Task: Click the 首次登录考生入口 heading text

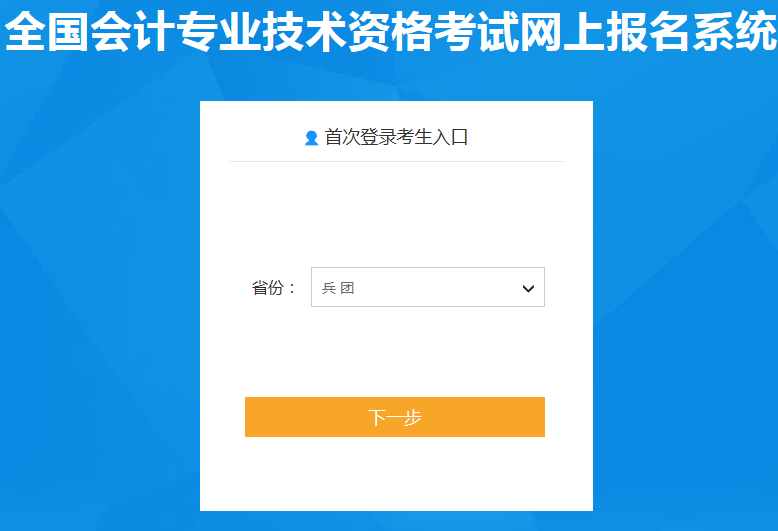Action: [396, 137]
